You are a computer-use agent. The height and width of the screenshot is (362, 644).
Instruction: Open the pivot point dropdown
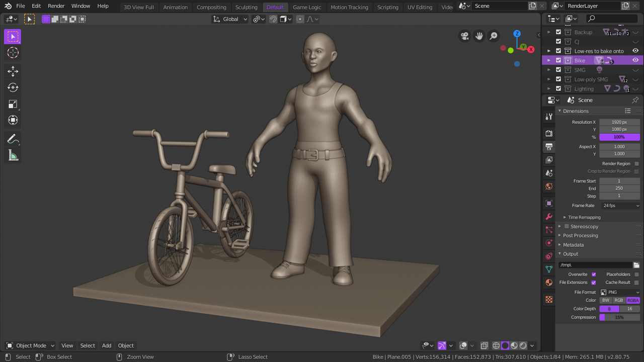pyautogui.click(x=259, y=19)
